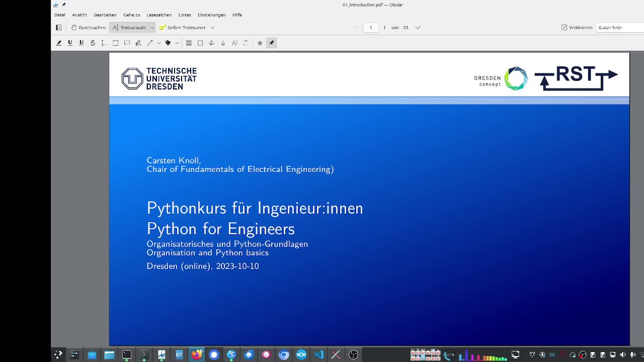This screenshot has width=644, height=362.
Task: Open Visual Studio Code from the taskbar
Action: coord(318,354)
